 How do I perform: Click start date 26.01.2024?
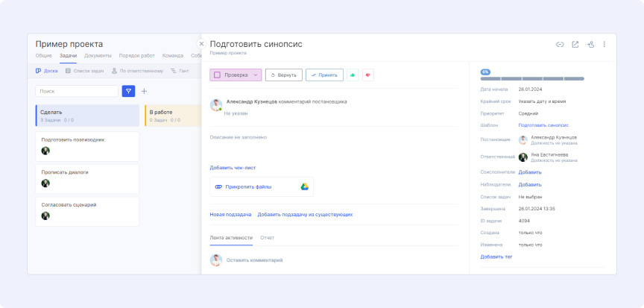coord(530,89)
